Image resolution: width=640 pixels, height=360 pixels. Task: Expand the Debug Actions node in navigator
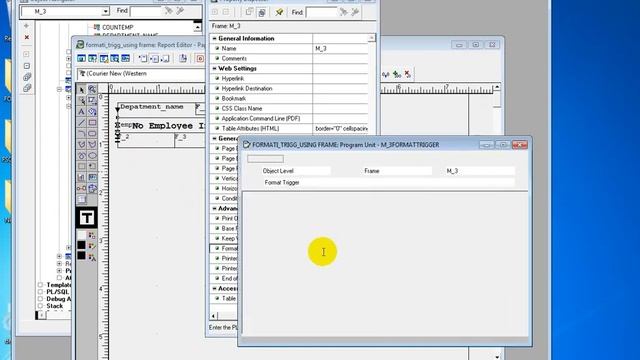(40, 299)
